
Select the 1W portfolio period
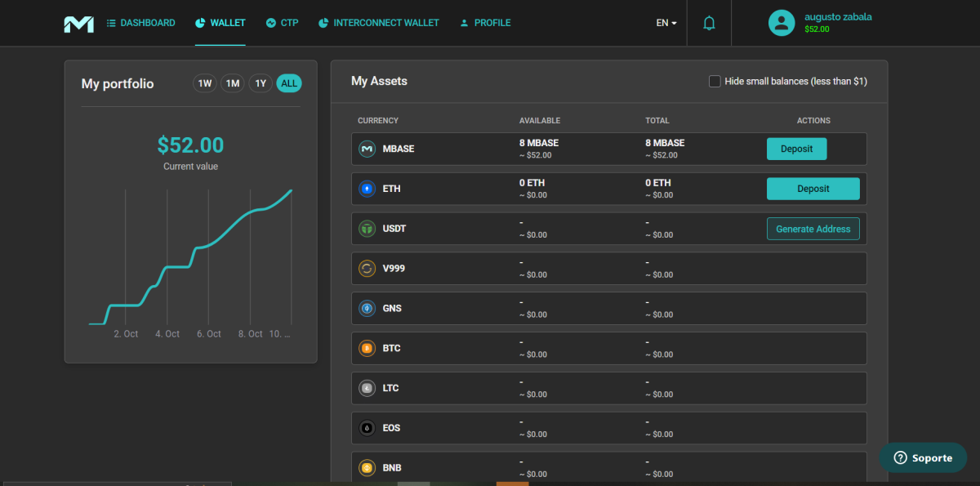(x=204, y=82)
